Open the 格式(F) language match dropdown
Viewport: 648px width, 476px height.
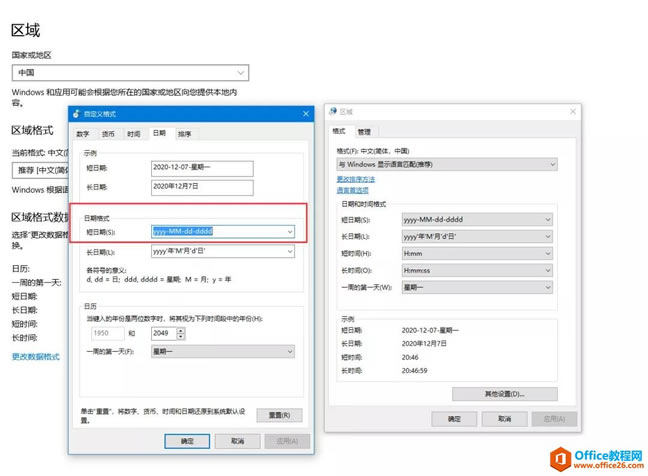click(447, 164)
